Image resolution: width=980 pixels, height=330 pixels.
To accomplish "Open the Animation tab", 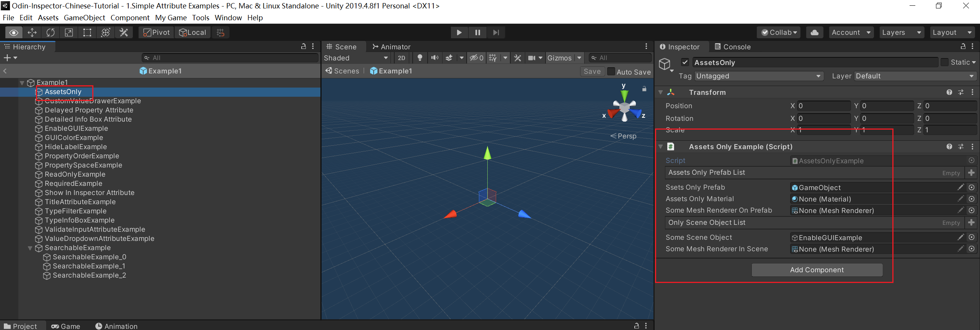I will (116, 326).
